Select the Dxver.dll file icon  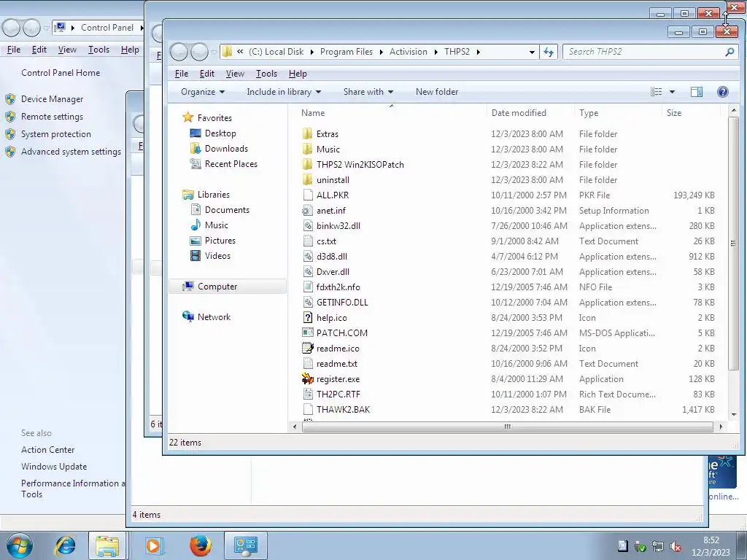[x=308, y=271]
